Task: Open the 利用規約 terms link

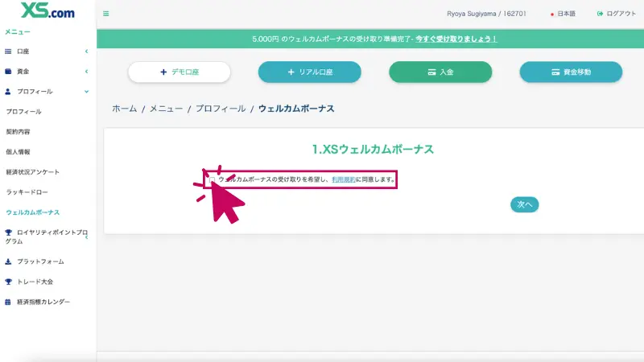Action: (x=344, y=179)
